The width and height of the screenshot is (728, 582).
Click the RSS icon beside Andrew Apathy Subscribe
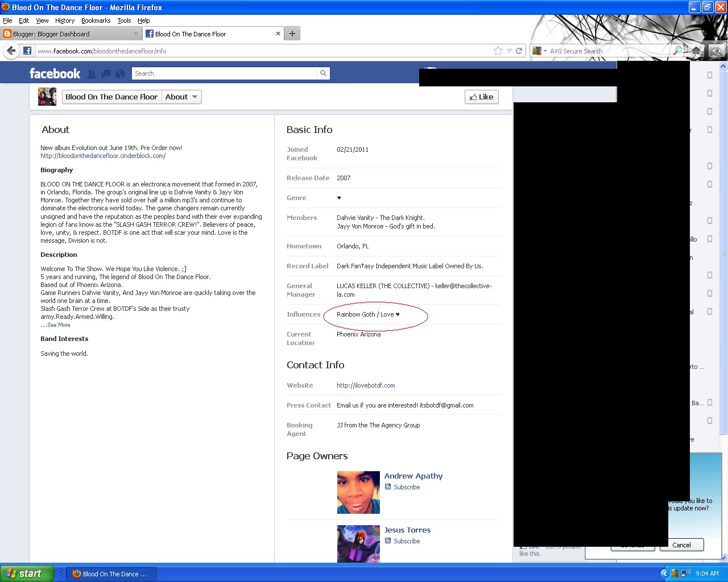tap(387, 487)
